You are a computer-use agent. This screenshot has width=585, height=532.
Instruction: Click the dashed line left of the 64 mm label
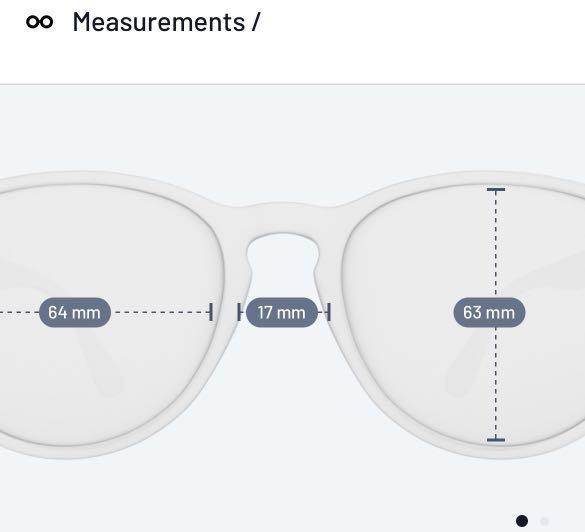[x=19, y=312]
